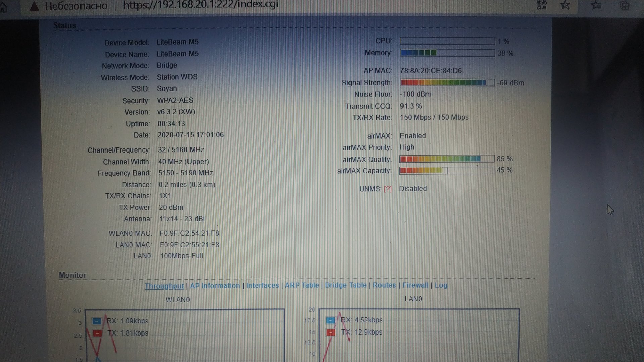The width and height of the screenshot is (644, 362).
Task: Toggle WLAN0 RX blue legend box
Action: tap(97, 321)
